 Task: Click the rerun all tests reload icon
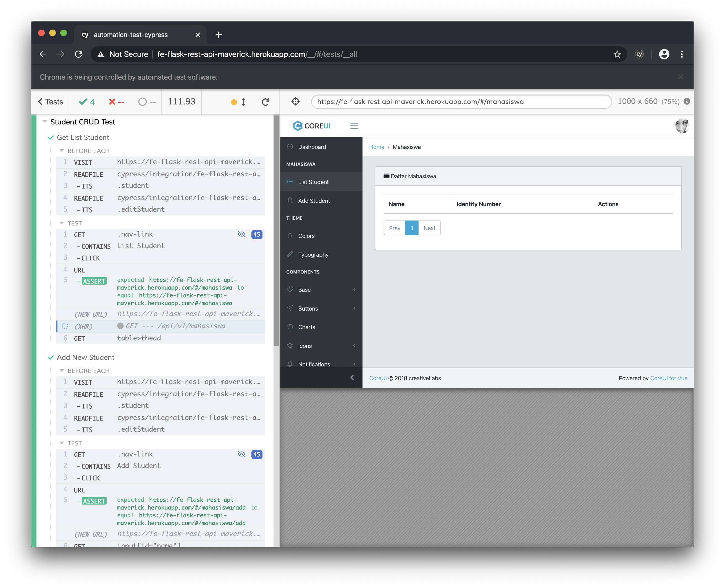(x=266, y=102)
